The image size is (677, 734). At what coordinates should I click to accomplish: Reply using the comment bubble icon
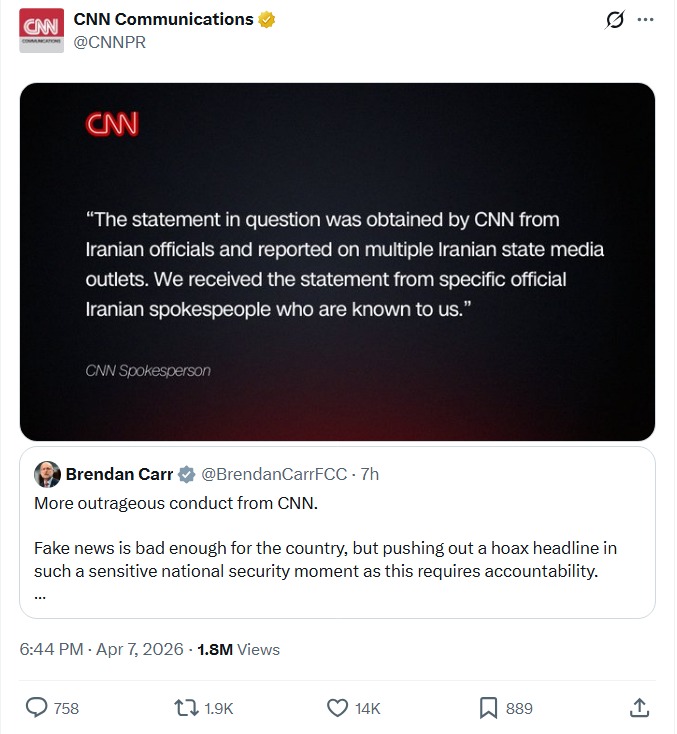37,708
